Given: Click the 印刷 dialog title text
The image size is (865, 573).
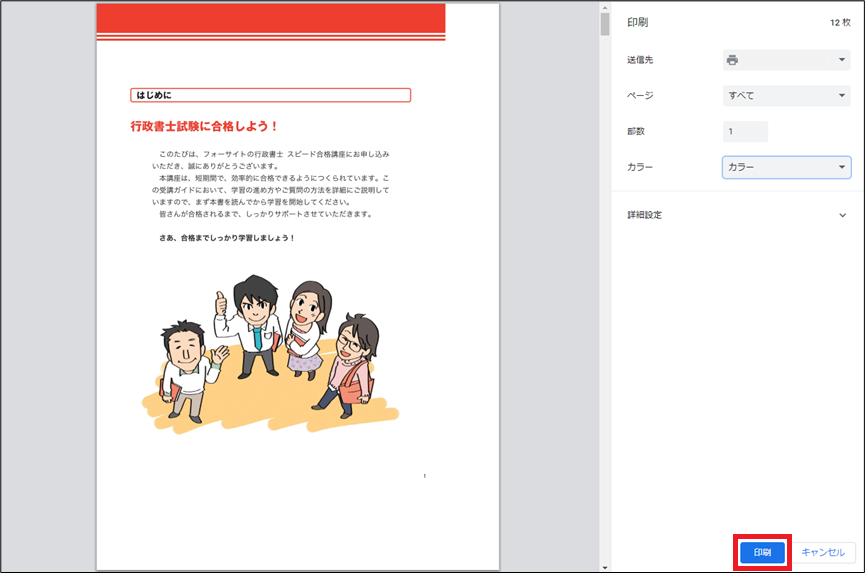Looking at the screenshot, I should [637, 22].
